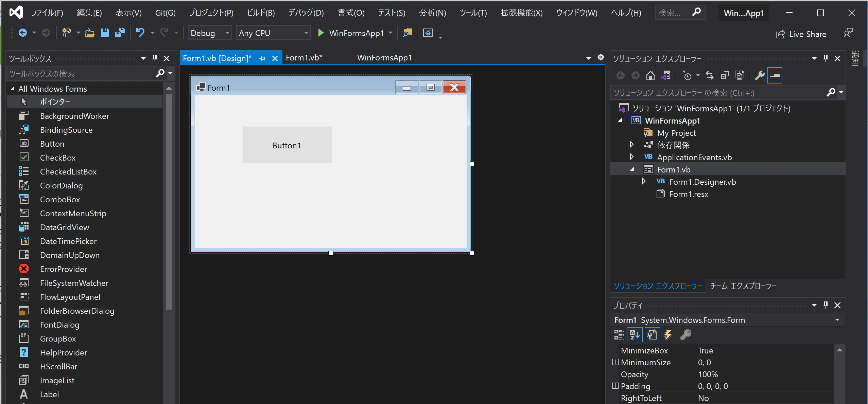
Task: Toggle the Categorized view icon in Properties
Action: [x=619, y=335]
